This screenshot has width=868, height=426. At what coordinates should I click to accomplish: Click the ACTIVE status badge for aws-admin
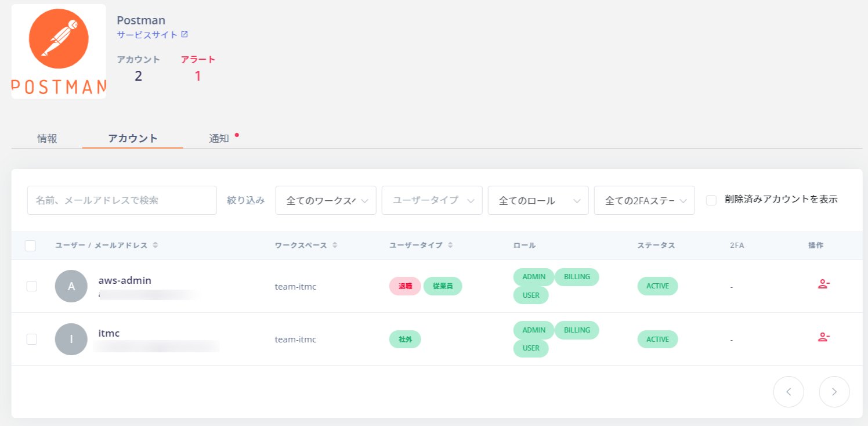pos(657,286)
